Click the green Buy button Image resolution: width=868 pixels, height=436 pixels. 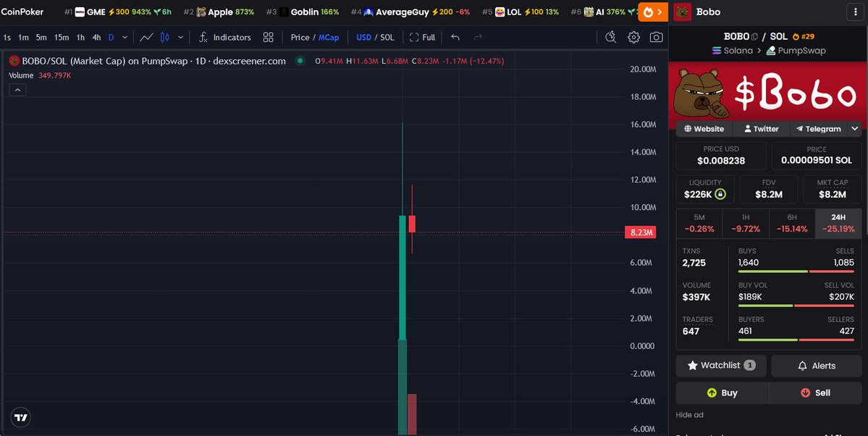pos(722,393)
